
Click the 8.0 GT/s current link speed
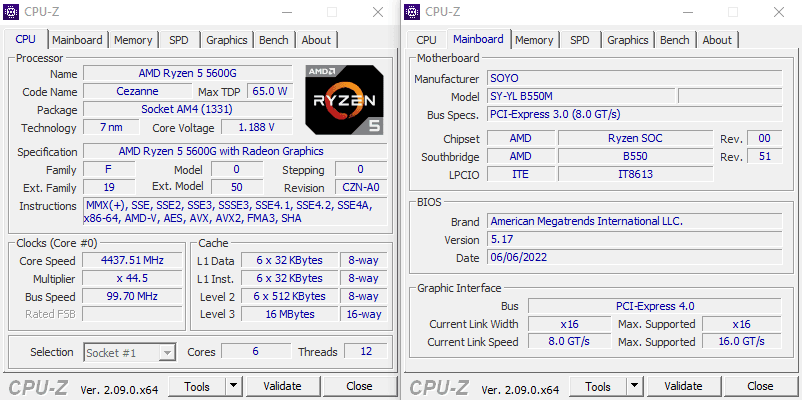[569, 341]
